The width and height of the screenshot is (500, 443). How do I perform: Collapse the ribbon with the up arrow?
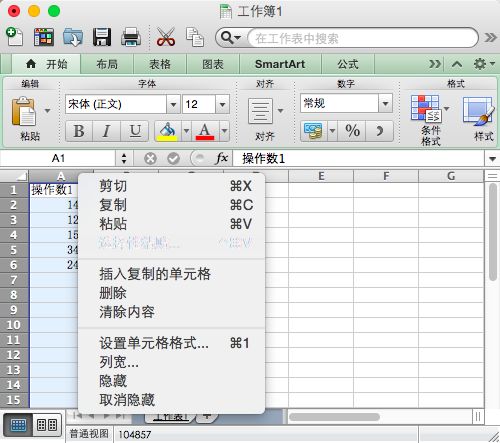click(457, 64)
